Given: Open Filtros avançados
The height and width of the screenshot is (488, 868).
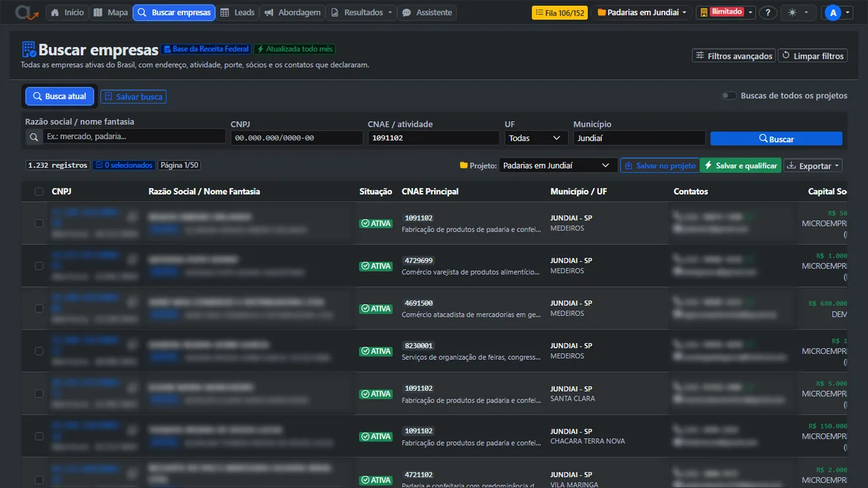Looking at the screenshot, I should (x=734, y=56).
